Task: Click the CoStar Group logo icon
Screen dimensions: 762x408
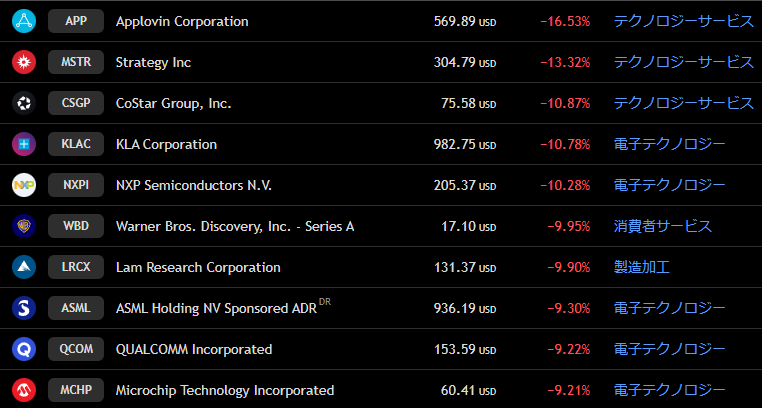Action: click(x=24, y=103)
